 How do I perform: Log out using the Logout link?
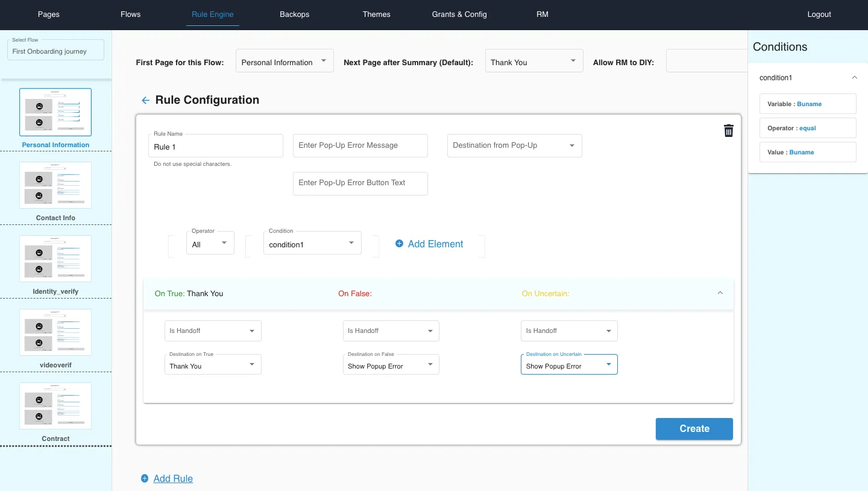[819, 14]
